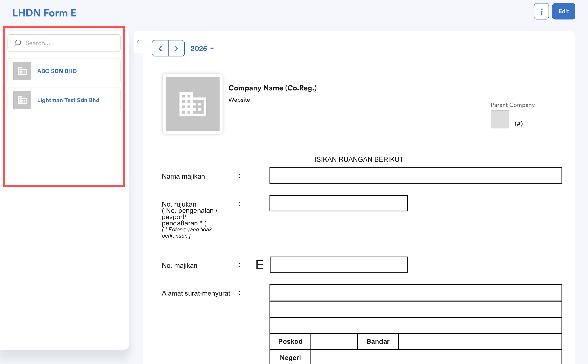The image size is (588, 364).
Task: Select ABC SDN BHD company
Action: (57, 71)
